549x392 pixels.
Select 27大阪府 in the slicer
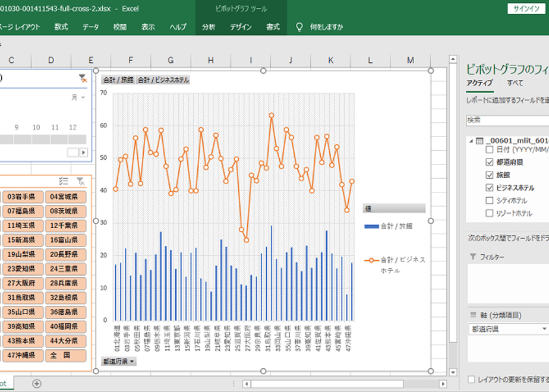pos(23,283)
